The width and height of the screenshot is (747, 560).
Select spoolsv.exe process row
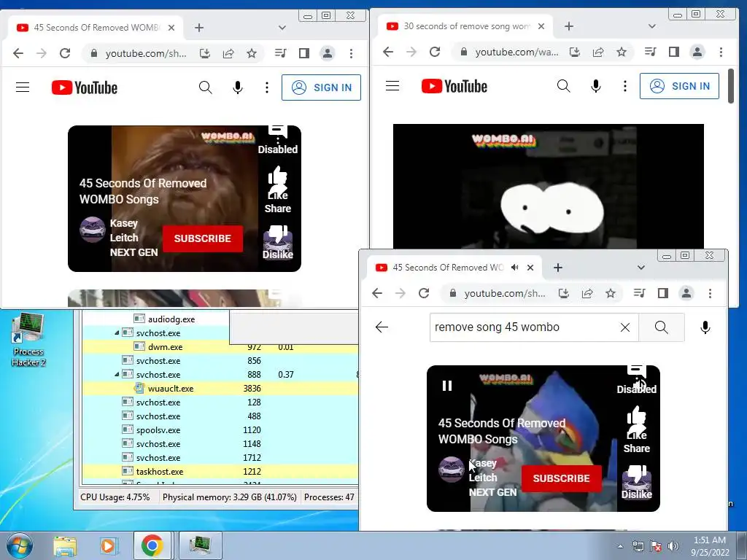click(220, 430)
